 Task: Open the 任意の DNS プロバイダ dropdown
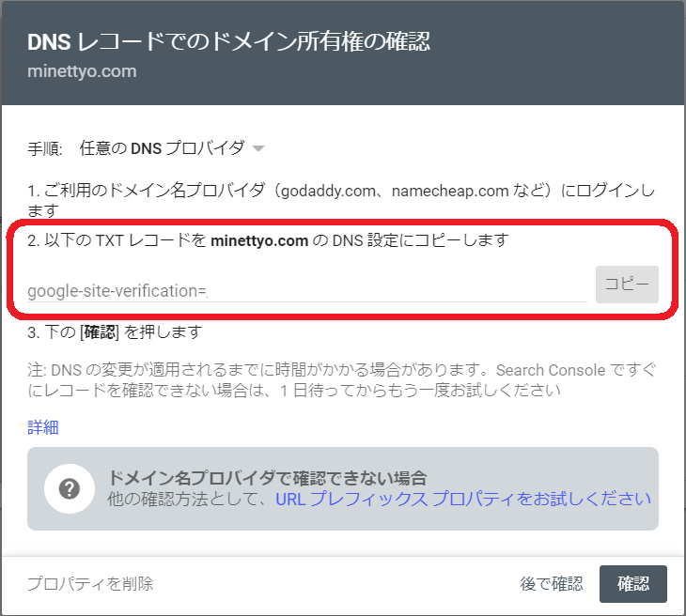(171, 148)
